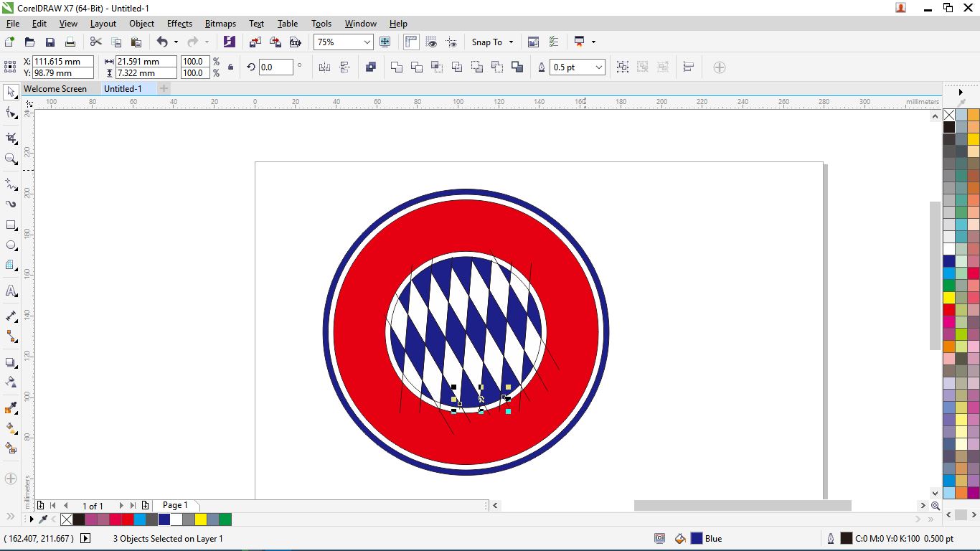Pick the yellow swatch in bottom palette
This screenshot has width=980, height=551.
click(x=201, y=519)
